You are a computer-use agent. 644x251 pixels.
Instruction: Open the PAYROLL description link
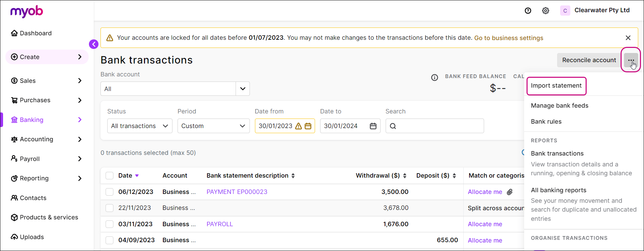(220, 224)
